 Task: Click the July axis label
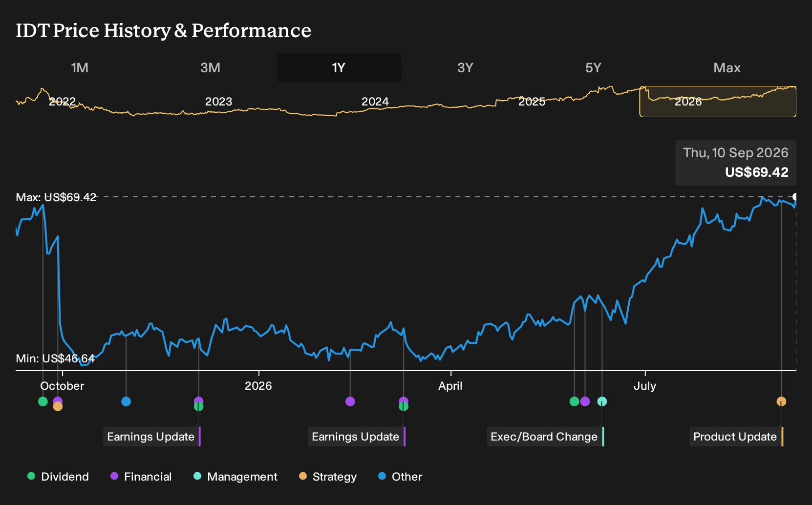point(645,386)
